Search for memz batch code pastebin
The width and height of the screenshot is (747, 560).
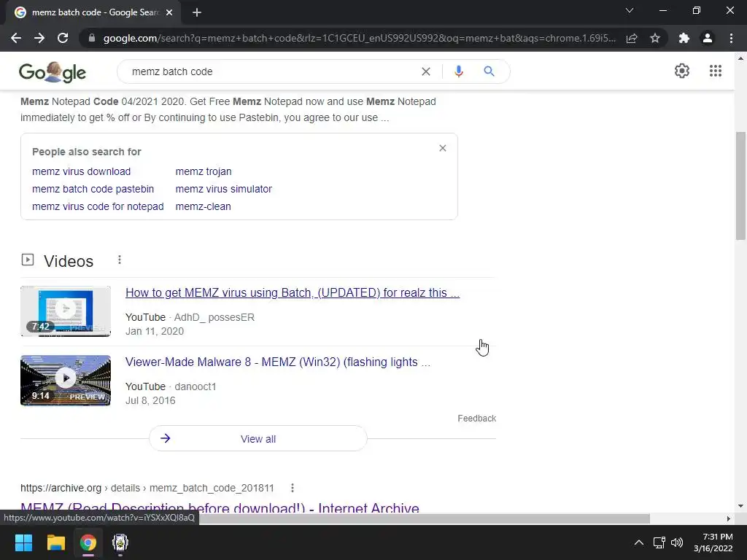coord(93,189)
